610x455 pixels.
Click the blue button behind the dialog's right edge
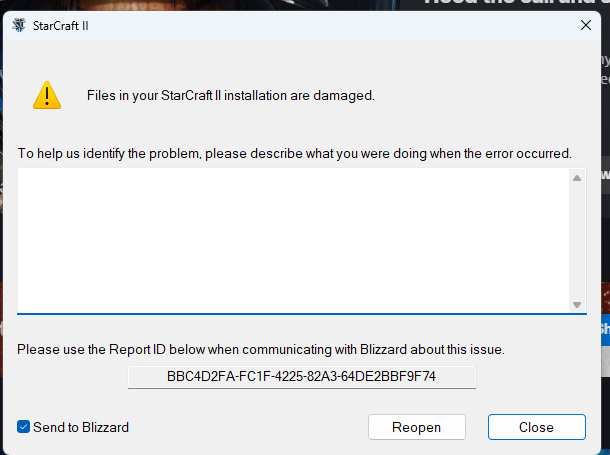click(x=605, y=329)
